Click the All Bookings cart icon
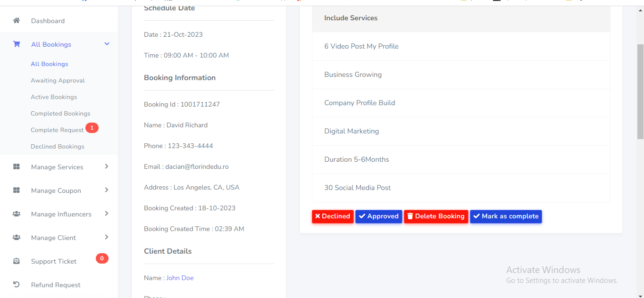The height and width of the screenshot is (298, 644). pyautogui.click(x=17, y=44)
